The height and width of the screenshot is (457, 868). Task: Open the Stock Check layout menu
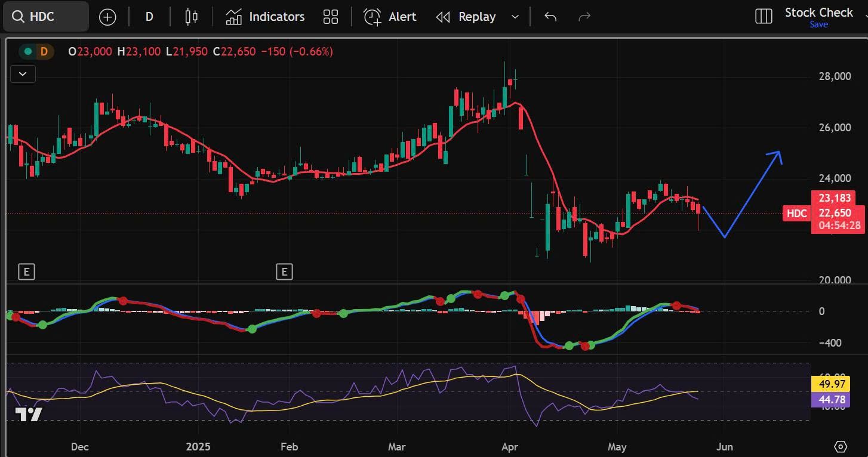pos(818,13)
